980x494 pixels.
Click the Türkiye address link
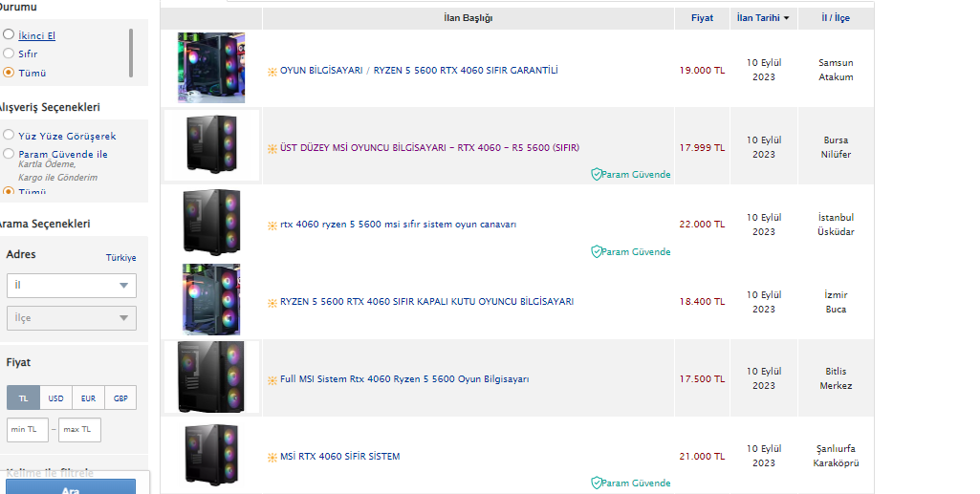coord(120,258)
